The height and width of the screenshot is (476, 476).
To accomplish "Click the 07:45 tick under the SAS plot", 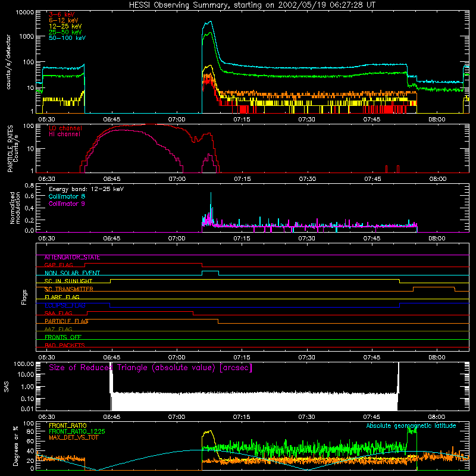I will click(x=372, y=417).
